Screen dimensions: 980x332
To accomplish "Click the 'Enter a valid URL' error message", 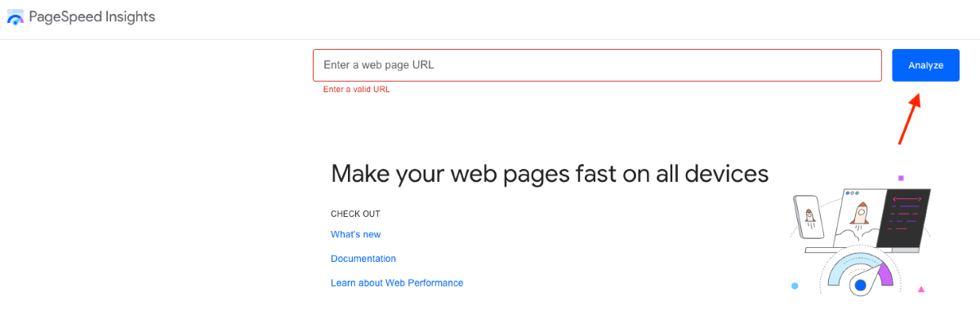I will click(357, 90).
